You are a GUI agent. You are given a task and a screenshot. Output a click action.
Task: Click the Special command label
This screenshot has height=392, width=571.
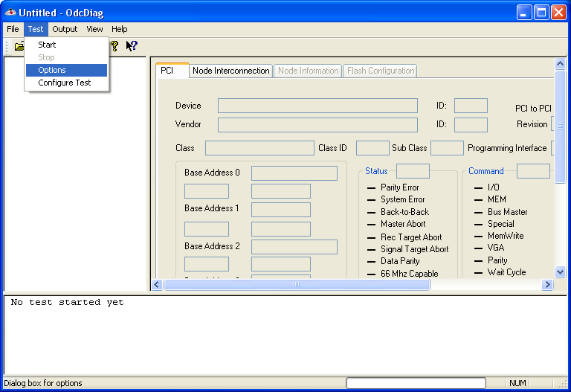pyautogui.click(x=501, y=224)
